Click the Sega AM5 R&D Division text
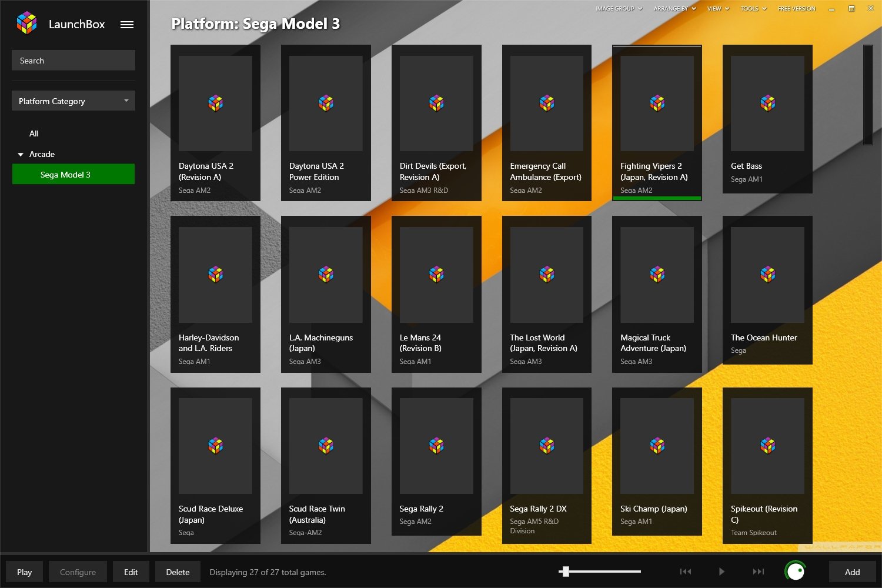 coord(534,526)
